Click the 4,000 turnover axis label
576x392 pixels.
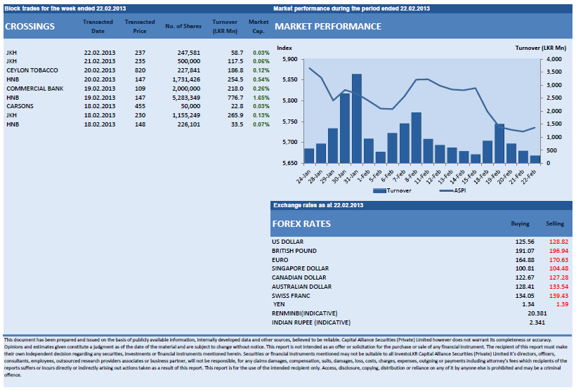554,59
